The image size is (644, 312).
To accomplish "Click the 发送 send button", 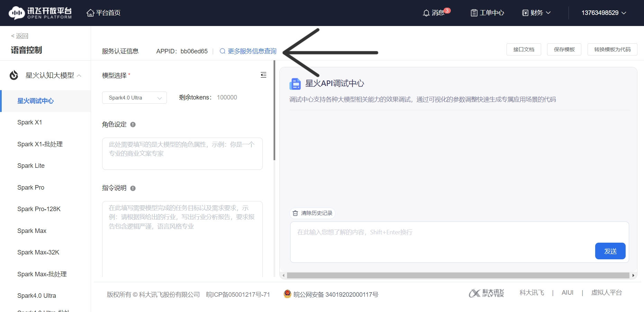I will click(x=610, y=251).
